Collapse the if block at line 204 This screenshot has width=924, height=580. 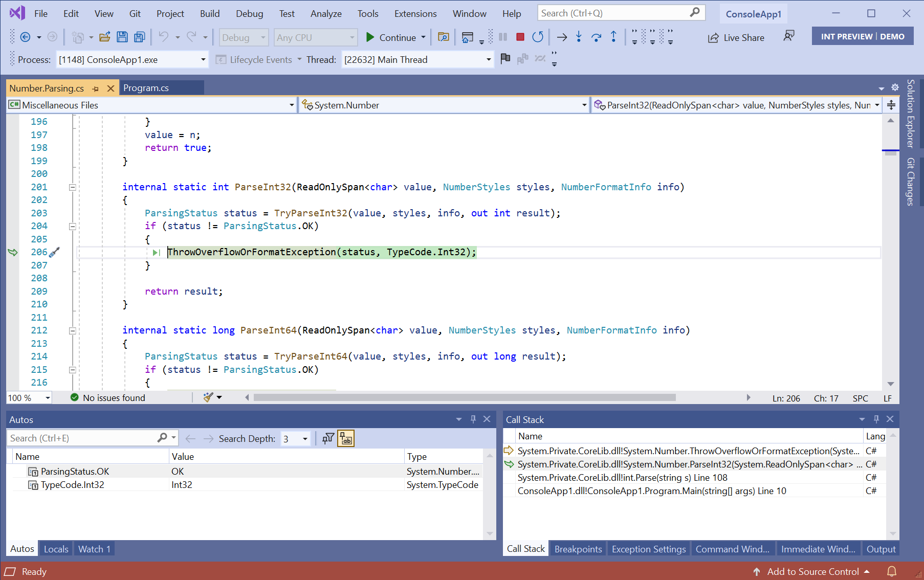click(73, 226)
